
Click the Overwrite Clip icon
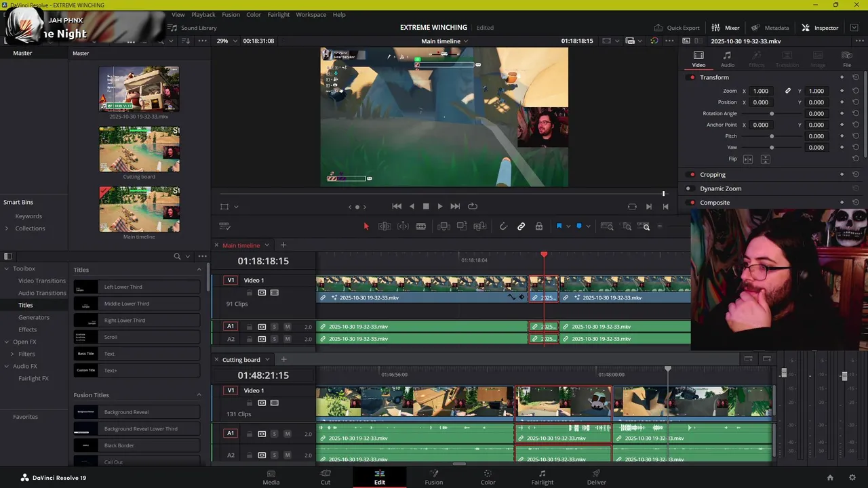coord(462,226)
